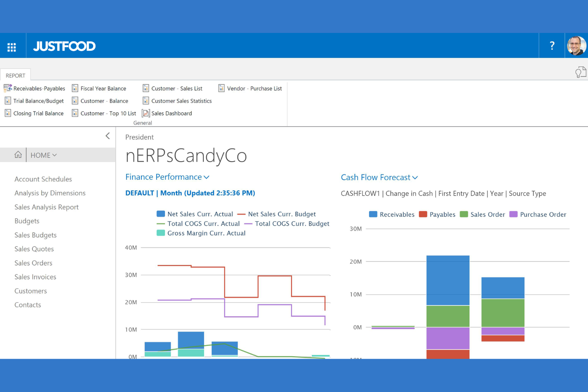Screen dimensions: 588x392
Task: Open the Sales Dashboard label
Action: [172, 113]
